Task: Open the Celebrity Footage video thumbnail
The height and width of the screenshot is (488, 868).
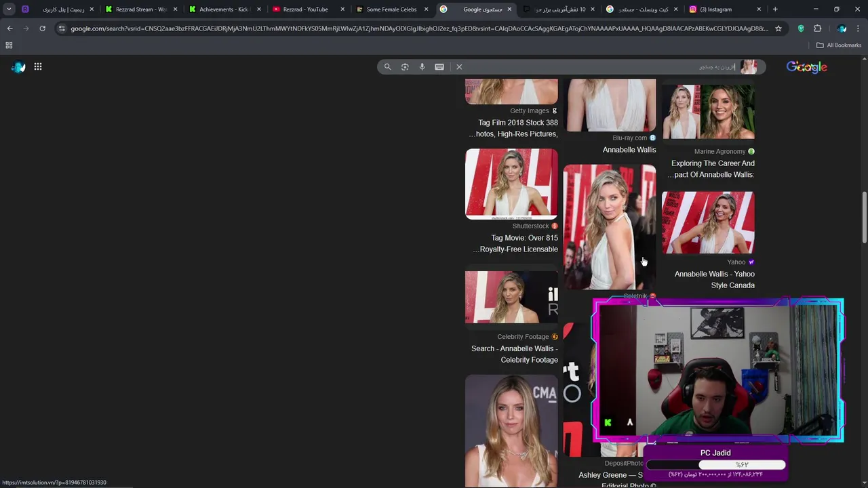Action: [x=511, y=298]
